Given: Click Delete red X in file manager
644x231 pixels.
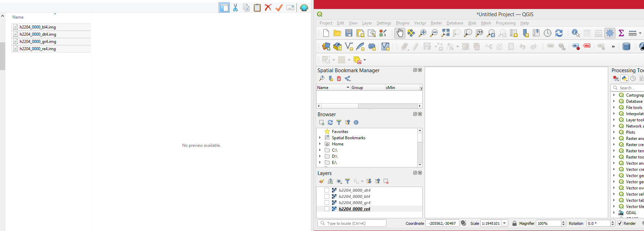Looking at the screenshot, I should (268, 8).
